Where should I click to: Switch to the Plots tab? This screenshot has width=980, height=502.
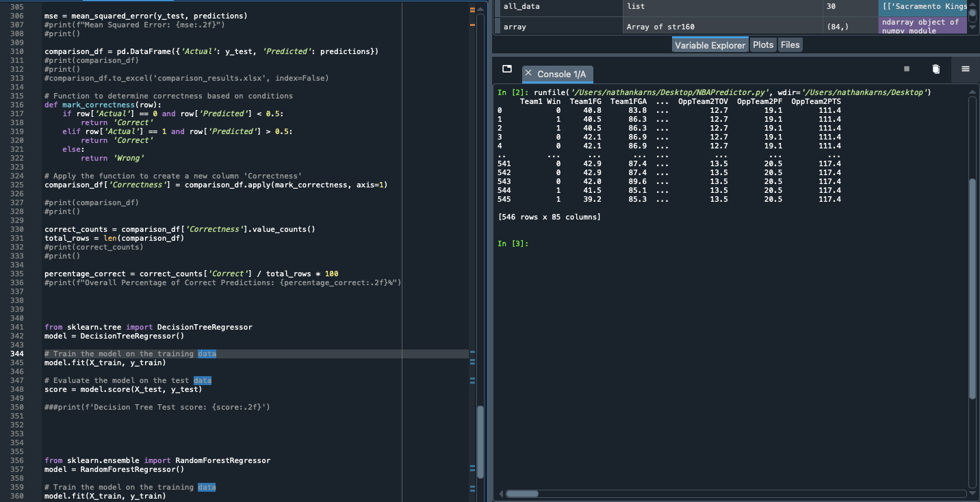(763, 45)
